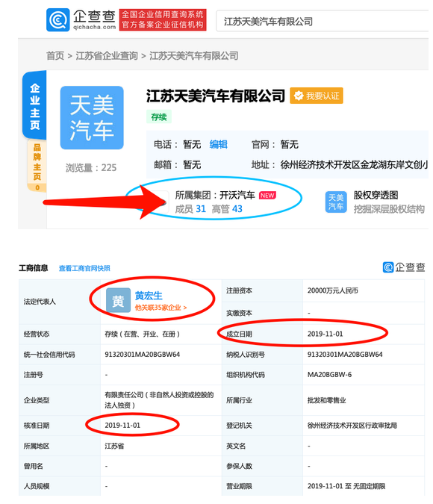Click 核准日期 value 2019-11-01
Image resolution: width=433 pixels, height=504 pixels.
click(x=122, y=426)
